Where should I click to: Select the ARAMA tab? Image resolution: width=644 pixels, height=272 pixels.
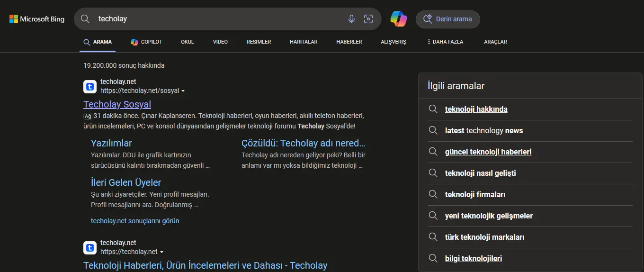coord(98,42)
